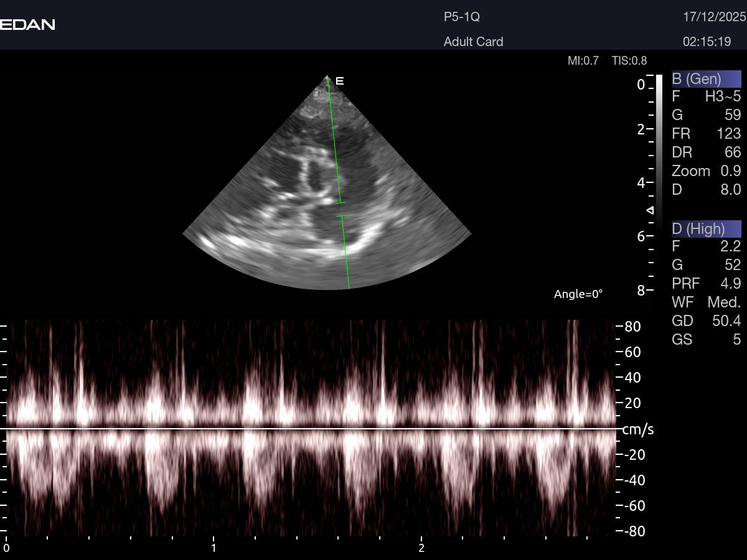Click the focus position triangle on depth scale

pos(651,210)
